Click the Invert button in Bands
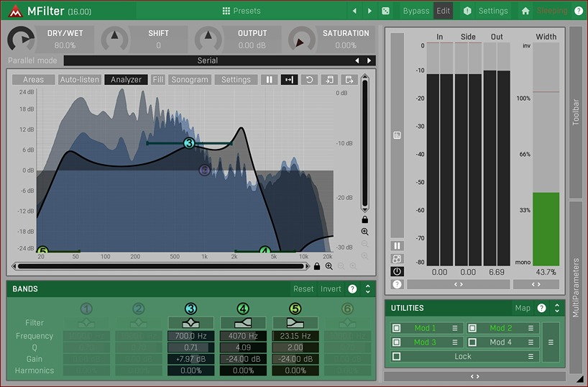The image size is (588, 387). pyautogui.click(x=331, y=288)
